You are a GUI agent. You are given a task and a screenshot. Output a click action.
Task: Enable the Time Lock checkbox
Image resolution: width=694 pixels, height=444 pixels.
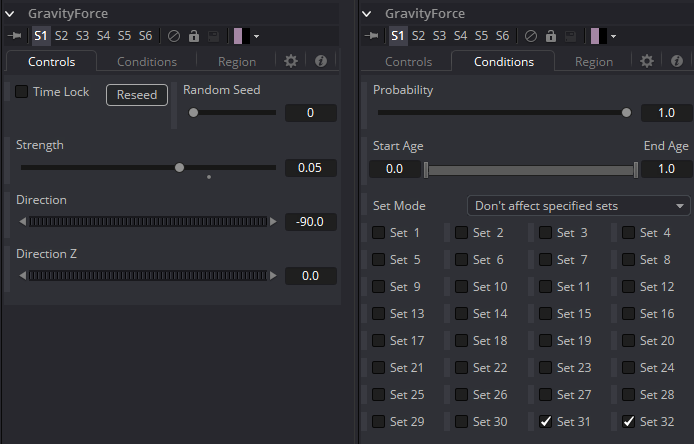[x=21, y=92]
